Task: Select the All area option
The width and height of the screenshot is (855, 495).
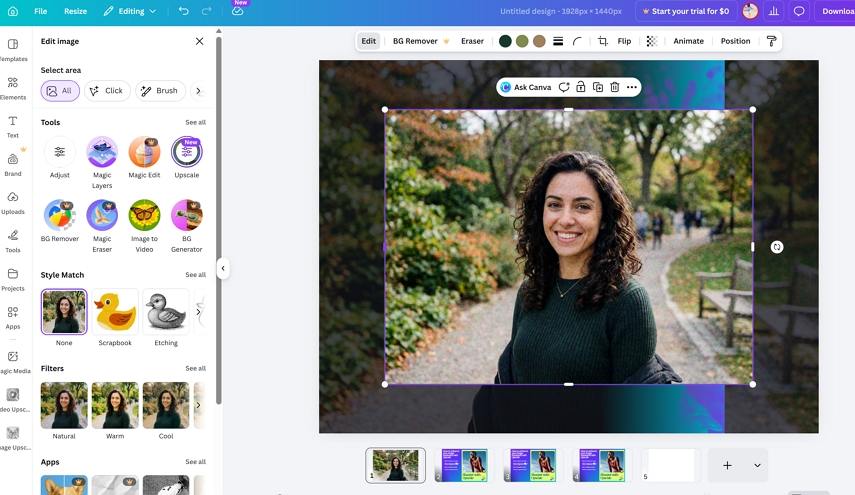Action: point(60,90)
